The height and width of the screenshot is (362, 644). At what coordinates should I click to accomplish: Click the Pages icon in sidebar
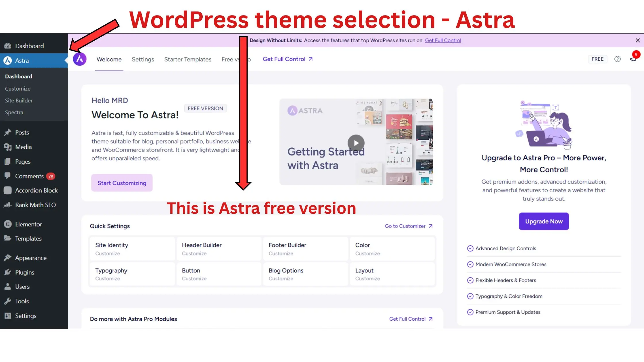pos(8,162)
